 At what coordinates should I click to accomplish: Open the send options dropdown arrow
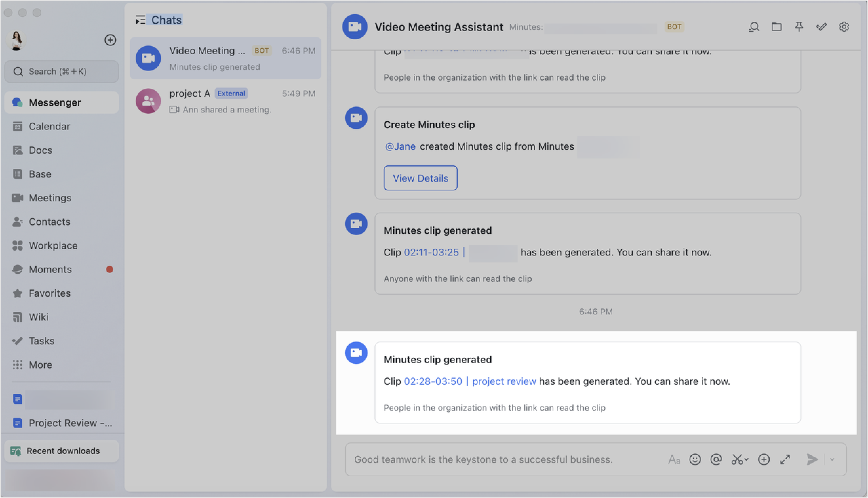coord(832,460)
